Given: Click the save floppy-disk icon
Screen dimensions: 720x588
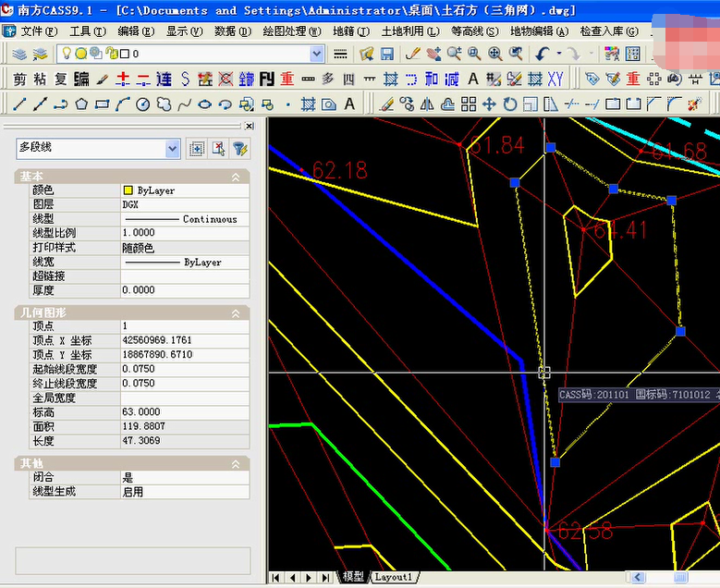Looking at the screenshot, I should [x=386, y=54].
